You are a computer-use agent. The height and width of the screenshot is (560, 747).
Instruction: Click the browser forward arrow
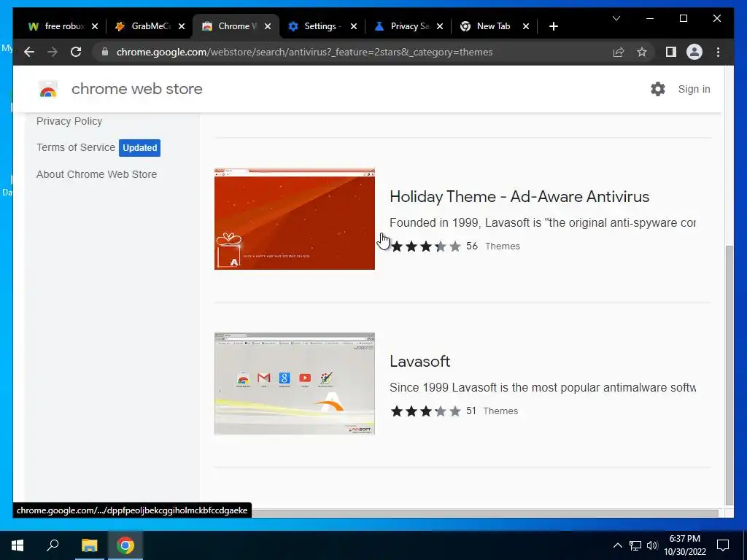pos(53,52)
